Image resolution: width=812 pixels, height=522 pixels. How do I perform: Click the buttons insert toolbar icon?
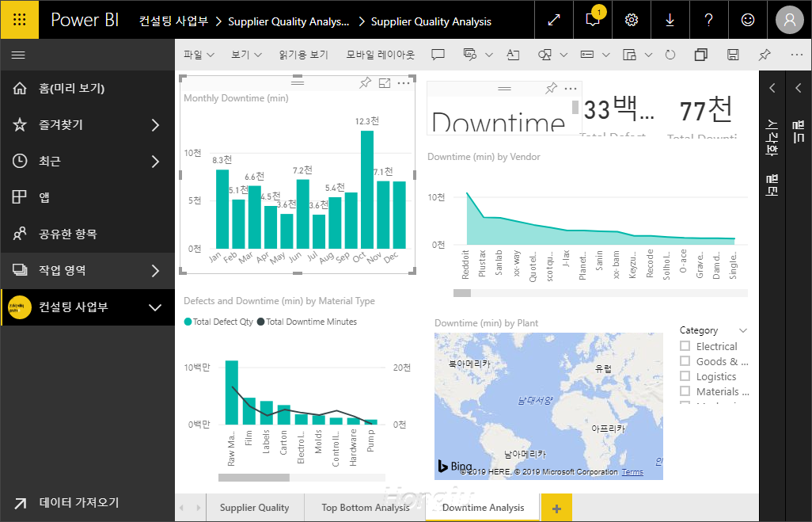[587, 55]
